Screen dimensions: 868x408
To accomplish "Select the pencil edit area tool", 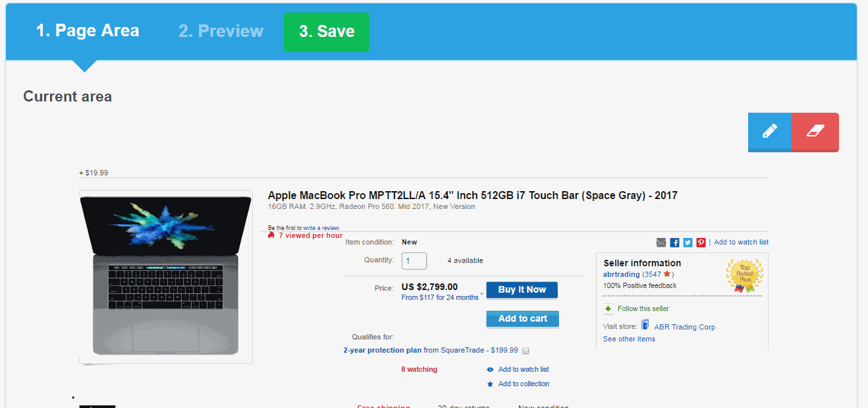I will (769, 131).
